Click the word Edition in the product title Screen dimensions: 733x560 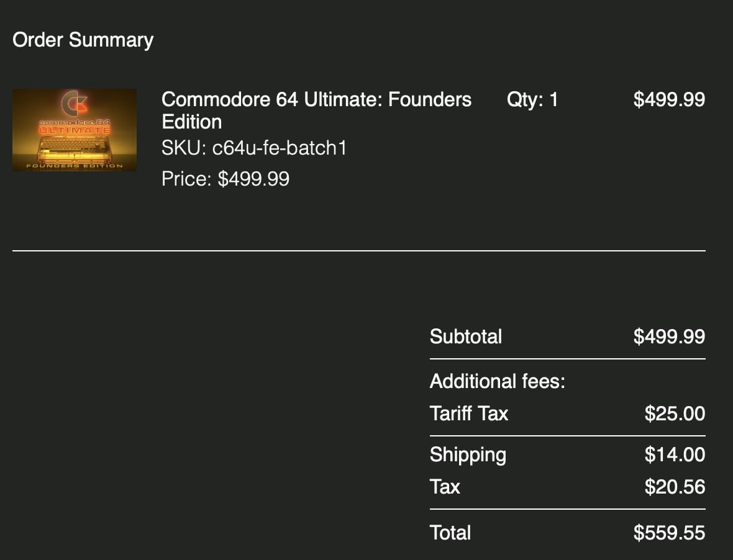click(x=192, y=122)
